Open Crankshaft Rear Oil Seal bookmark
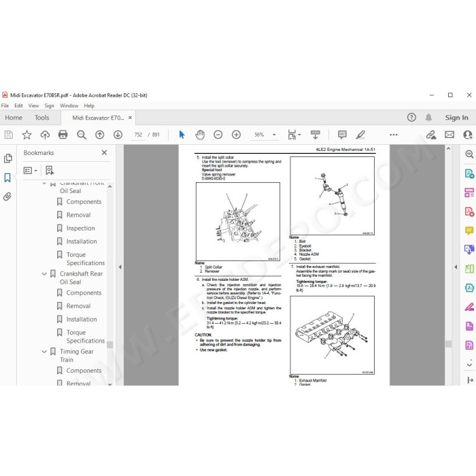 [81, 277]
